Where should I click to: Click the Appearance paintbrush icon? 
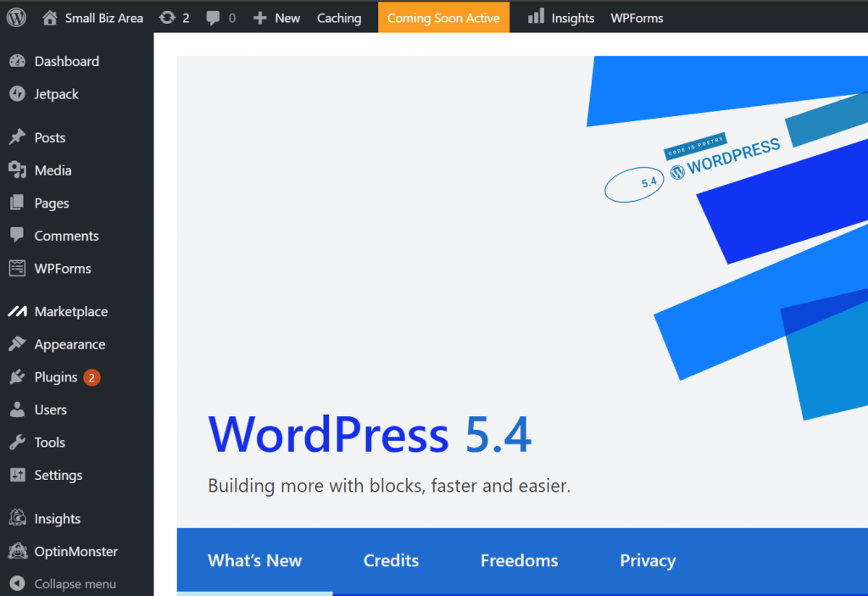tap(17, 344)
